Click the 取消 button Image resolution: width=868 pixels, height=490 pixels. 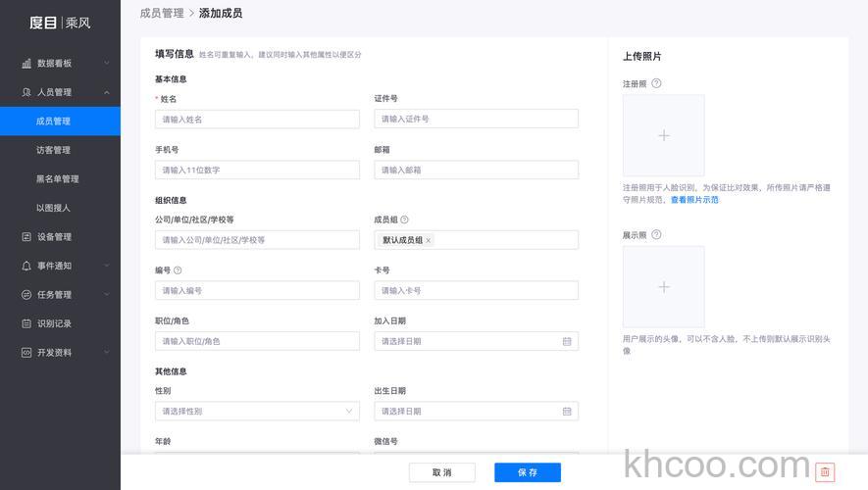click(441, 472)
